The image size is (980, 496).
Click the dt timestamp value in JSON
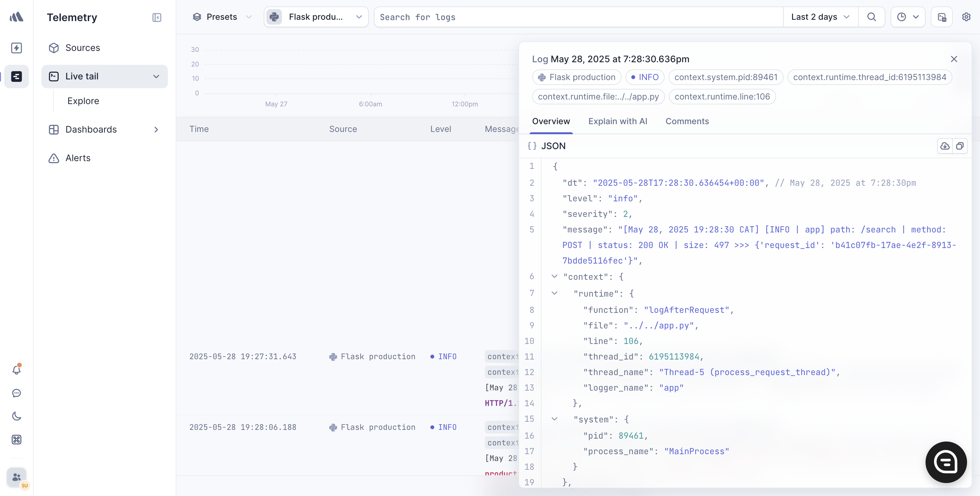[x=678, y=183]
